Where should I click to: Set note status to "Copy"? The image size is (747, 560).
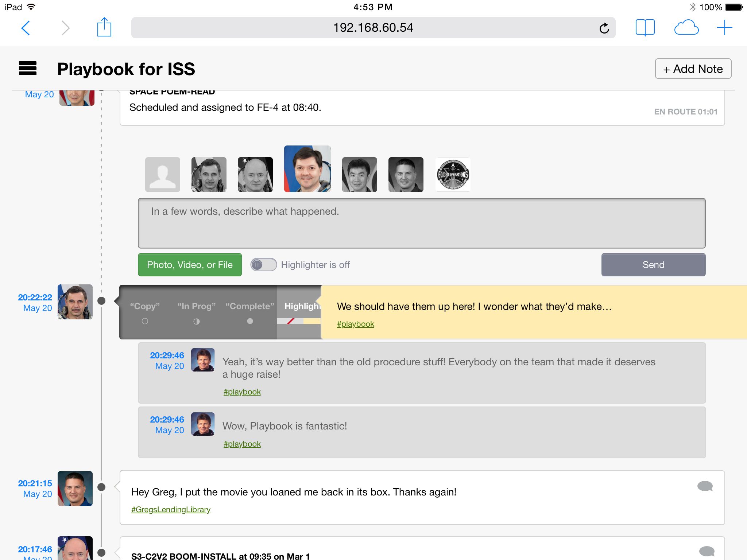(145, 313)
